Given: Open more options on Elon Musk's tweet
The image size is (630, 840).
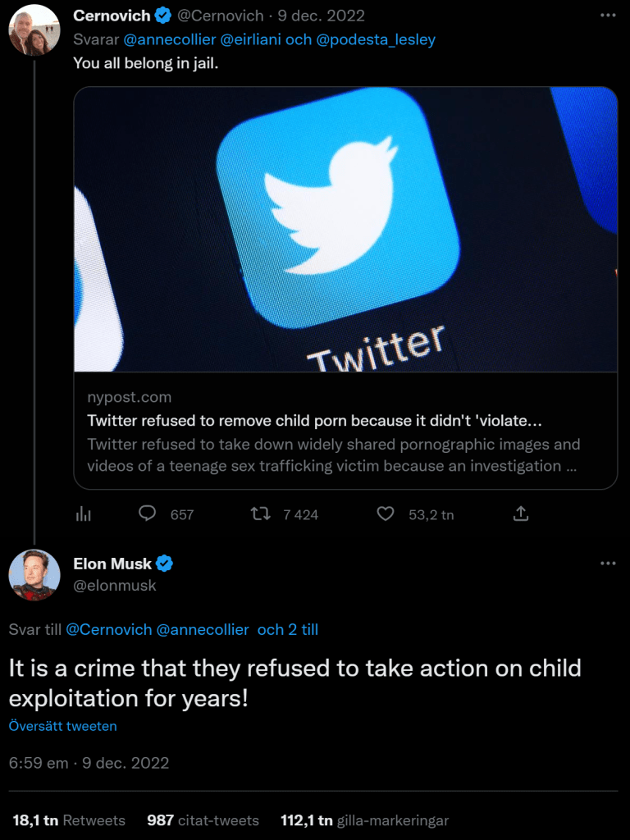Looking at the screenshot, I should tap(607, 564).
